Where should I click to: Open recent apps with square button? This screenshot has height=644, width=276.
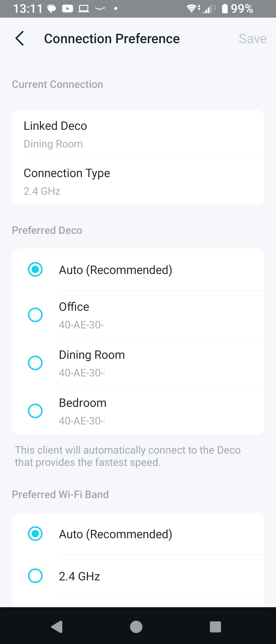point(215,627)
